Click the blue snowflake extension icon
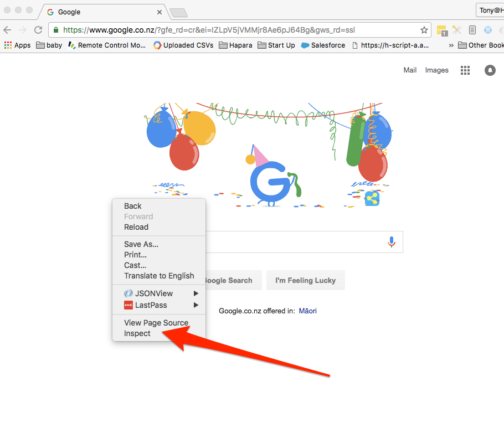 click(488, 30)
